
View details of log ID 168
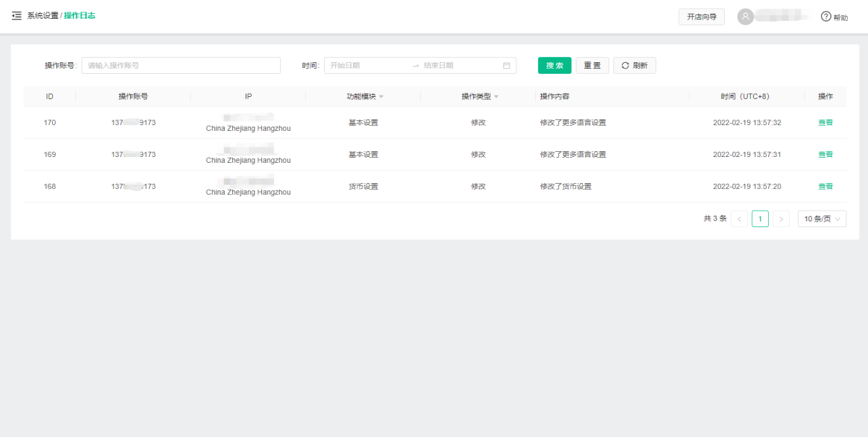tap(825, 187)
